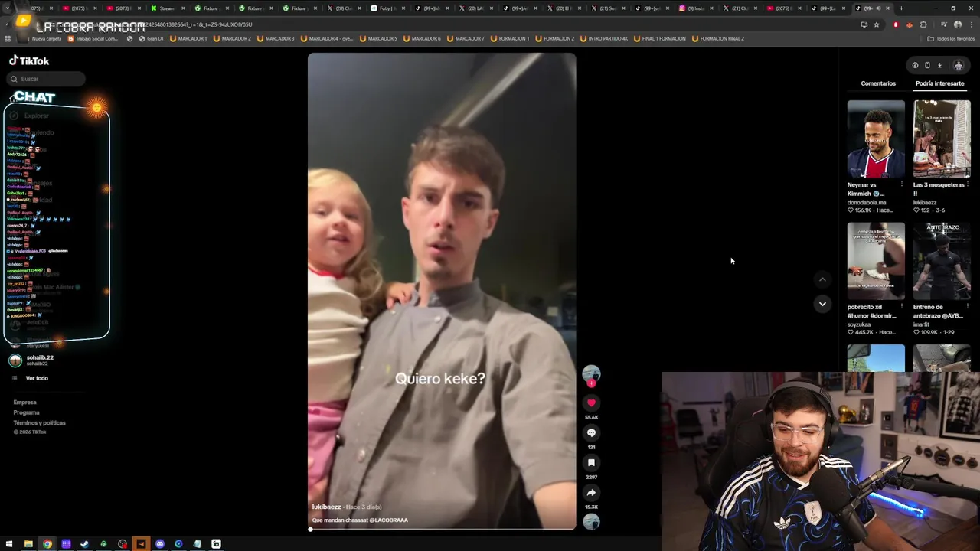Click the video progress bar
The image size is (980, 551).
pyautogui.click(x=442, y=529)
